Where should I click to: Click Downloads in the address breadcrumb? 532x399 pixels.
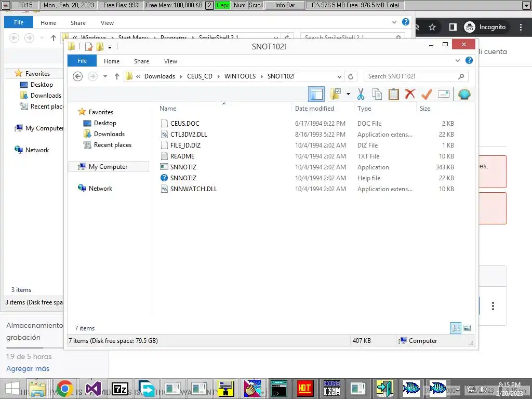(159, 76)
